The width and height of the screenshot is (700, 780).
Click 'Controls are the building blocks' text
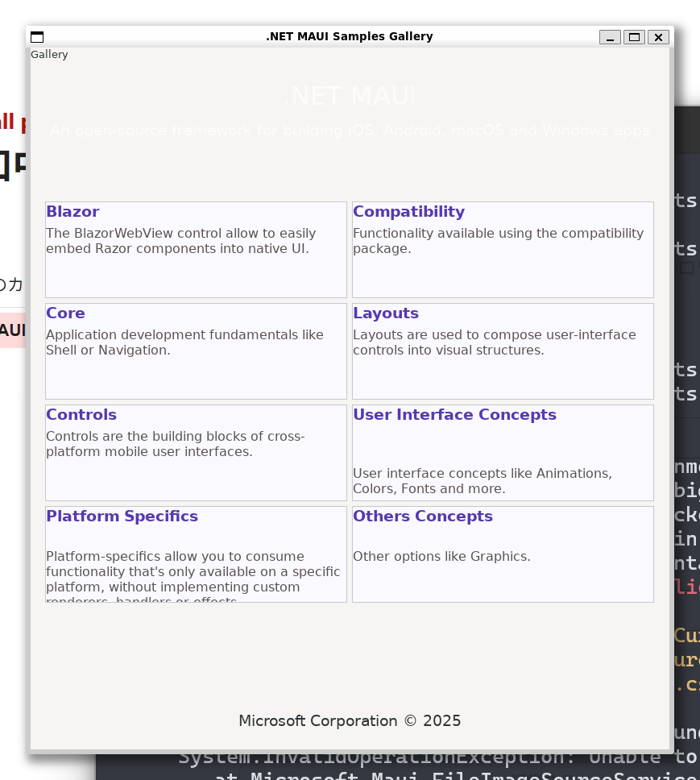176,444
